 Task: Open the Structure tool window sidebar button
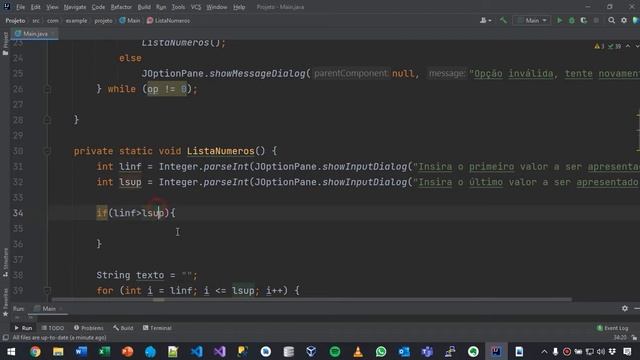click(x=5, y=262)
